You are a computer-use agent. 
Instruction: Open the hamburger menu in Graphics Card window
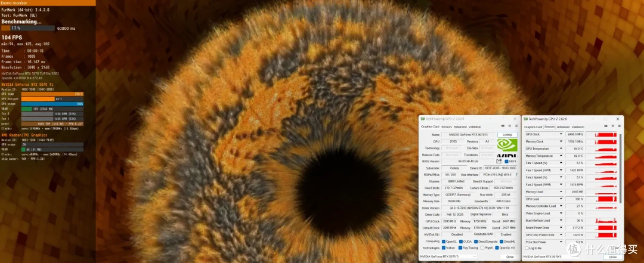coord(516,126)
